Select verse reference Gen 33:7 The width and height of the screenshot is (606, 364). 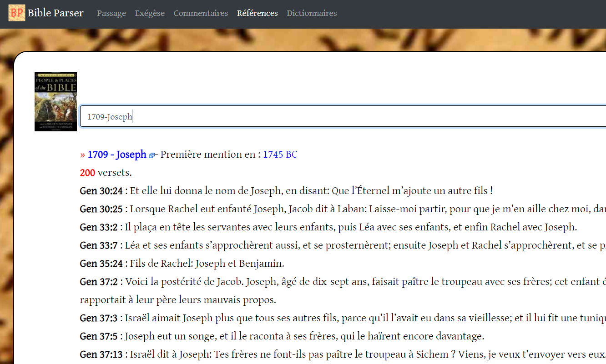pyautogui.click(x=99, y=245)
